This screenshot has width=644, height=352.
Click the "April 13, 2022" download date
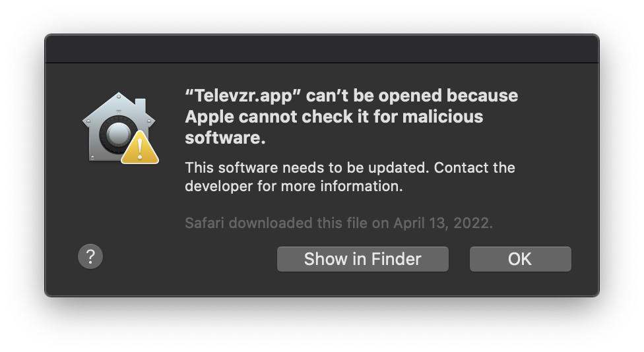[x=441, y=223]
